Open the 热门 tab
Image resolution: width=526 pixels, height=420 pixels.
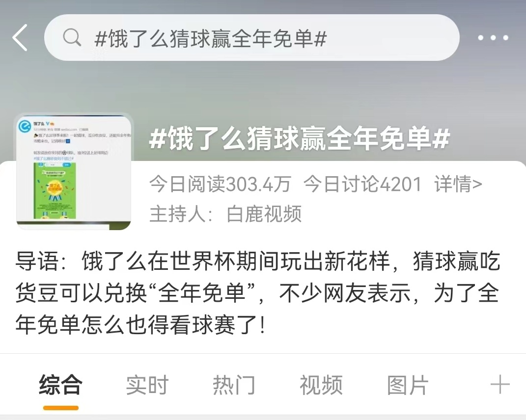pyautogui.click(x=234, y=385)
